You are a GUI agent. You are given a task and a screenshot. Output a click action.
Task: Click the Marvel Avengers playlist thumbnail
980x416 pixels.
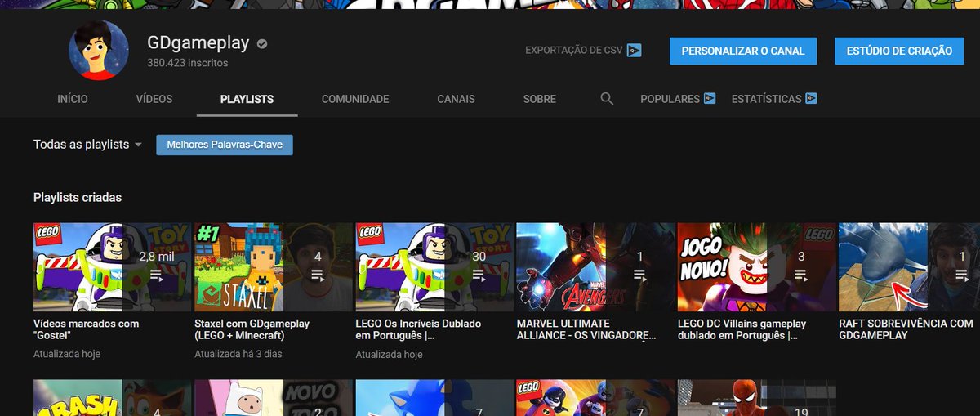point(596,267)
